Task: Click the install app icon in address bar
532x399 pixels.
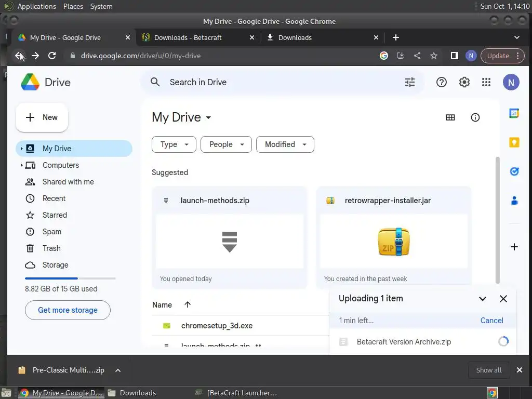Action: (401, 56)
